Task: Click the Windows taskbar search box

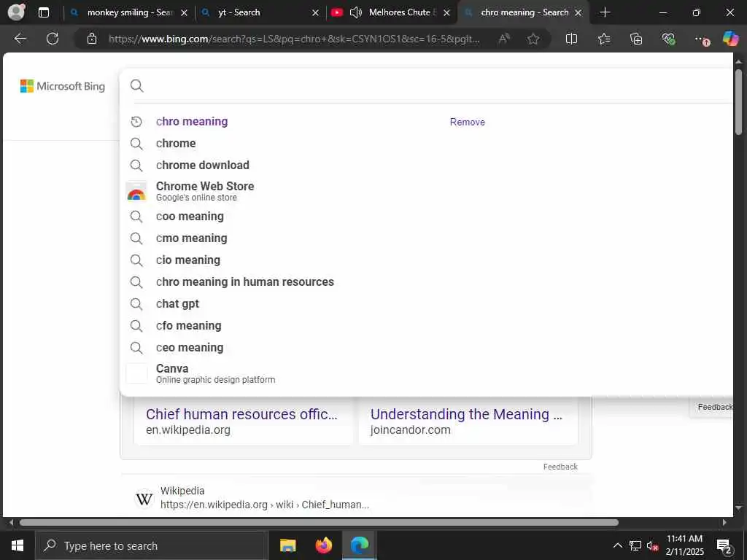Action: click(152, 545)
